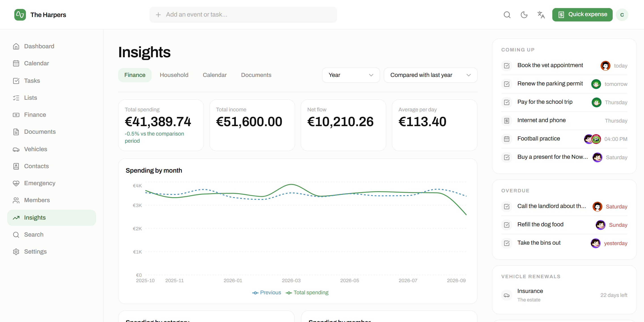This screenshot has width=644, height=322.
Task: Toggle Previous series in chart legend
Action: [x=266, y=292]
